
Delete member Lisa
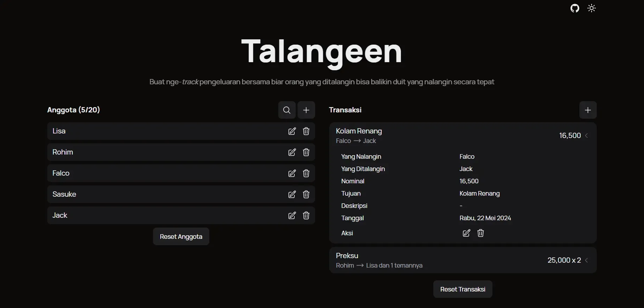pos(306,131)
